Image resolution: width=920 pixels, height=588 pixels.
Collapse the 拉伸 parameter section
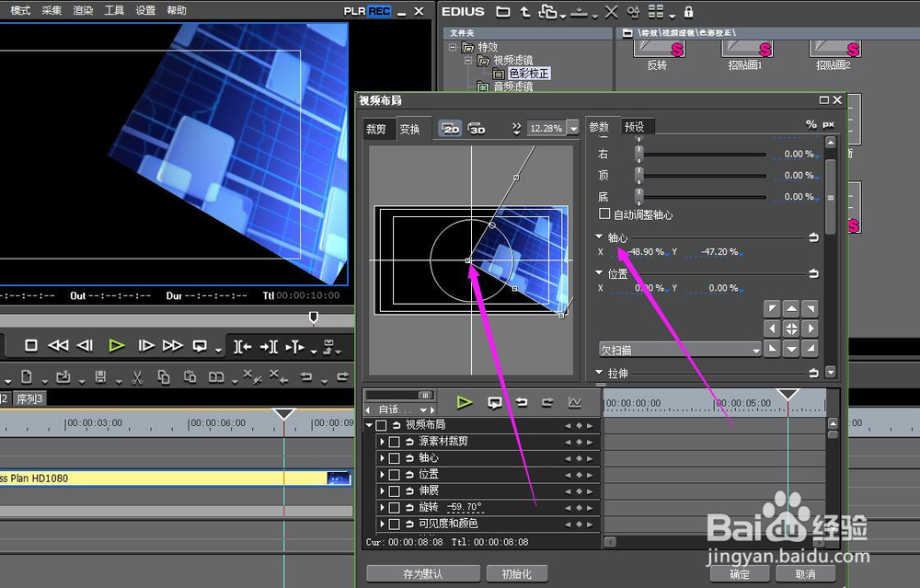click(x=599, y=372)
